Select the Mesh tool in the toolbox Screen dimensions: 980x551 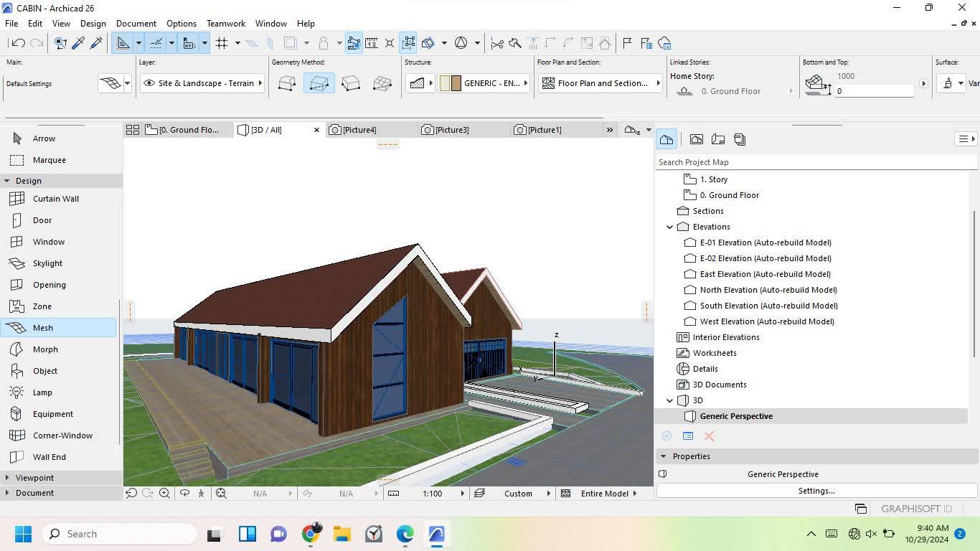43,328
